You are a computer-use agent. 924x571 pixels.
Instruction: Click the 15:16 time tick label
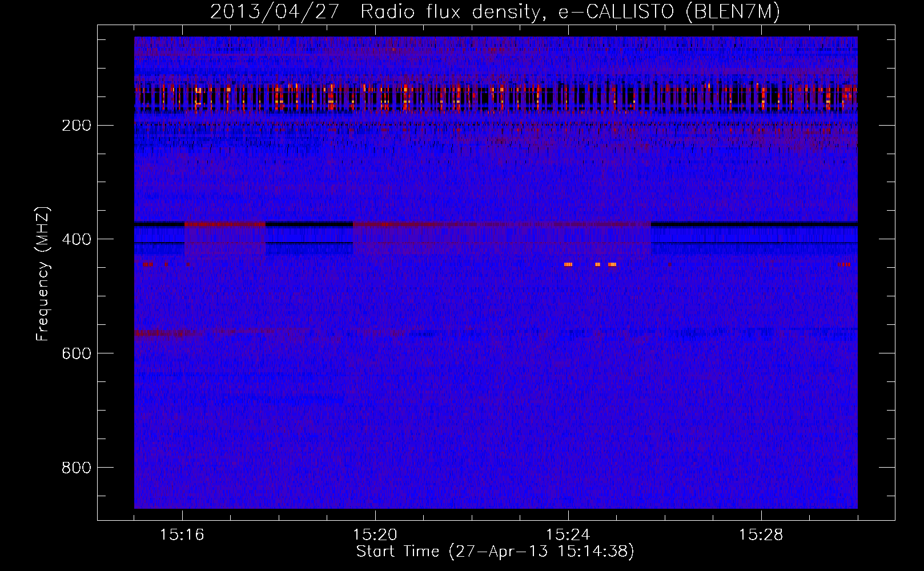(x=182, y=535)
